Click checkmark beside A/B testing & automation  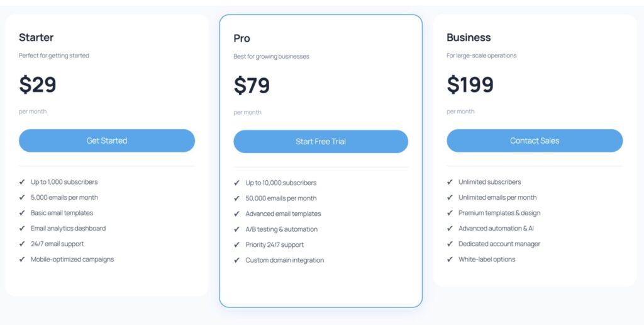(x=237, y=229)
